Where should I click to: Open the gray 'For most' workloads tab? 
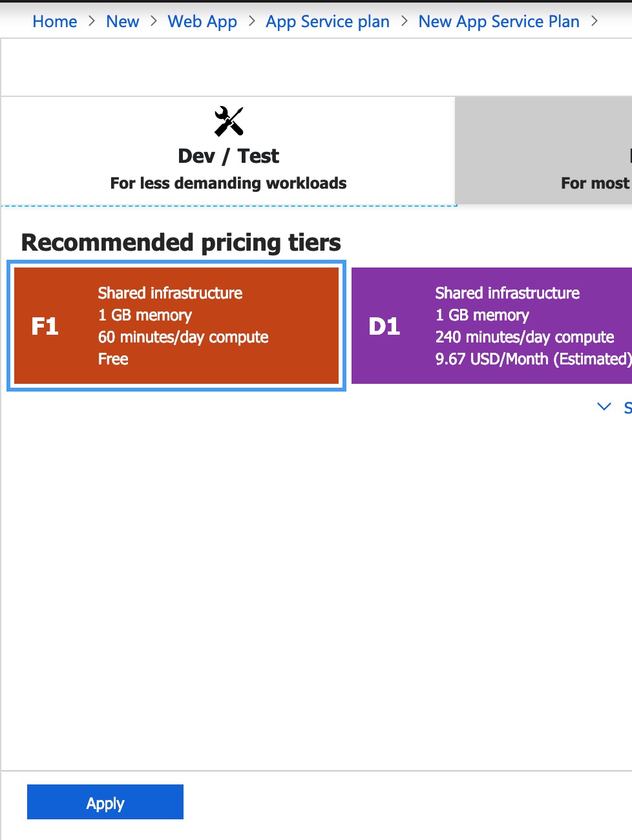[x=543, y=152]
